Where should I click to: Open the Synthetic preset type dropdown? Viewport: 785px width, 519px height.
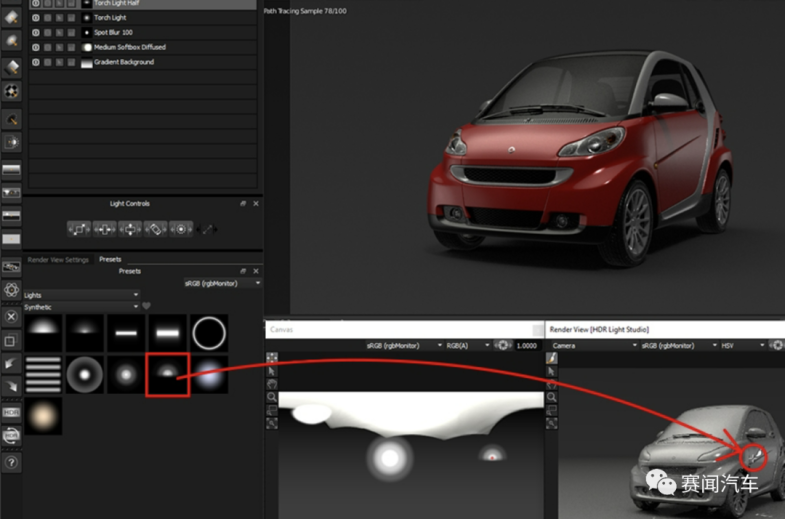(x=81, y=307)
